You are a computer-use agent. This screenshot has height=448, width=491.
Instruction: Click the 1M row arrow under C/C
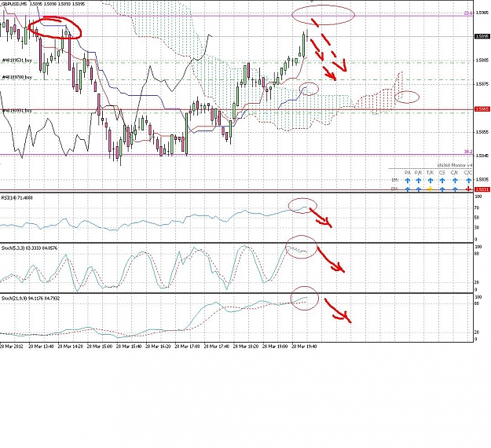pos(468,181)
